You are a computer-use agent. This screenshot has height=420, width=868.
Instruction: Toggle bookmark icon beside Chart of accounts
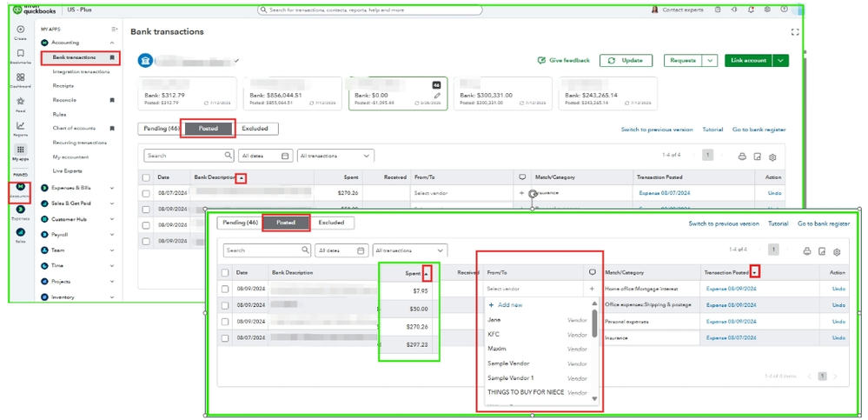(112, 129)
